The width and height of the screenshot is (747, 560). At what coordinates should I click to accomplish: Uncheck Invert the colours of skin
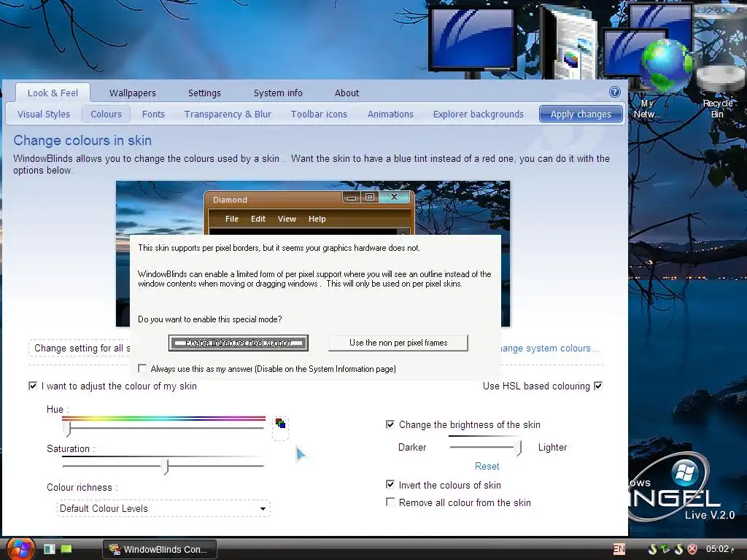coord(390,485)
